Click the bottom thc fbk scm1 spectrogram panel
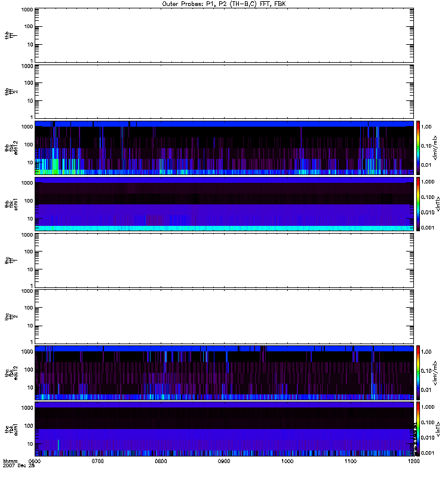Image resolution: width=448 pixels, height=478 pixels. 225,428
